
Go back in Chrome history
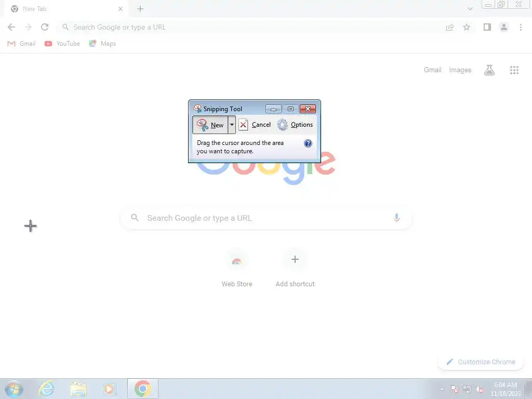click(11, 27)
